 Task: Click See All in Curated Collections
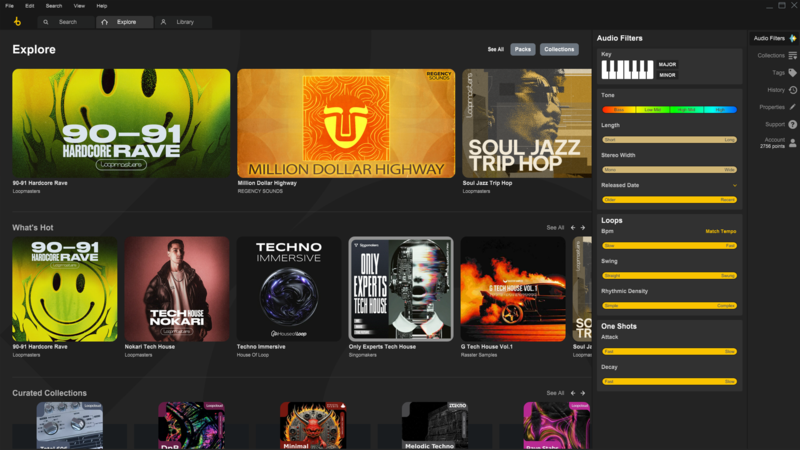pos(555,393)
